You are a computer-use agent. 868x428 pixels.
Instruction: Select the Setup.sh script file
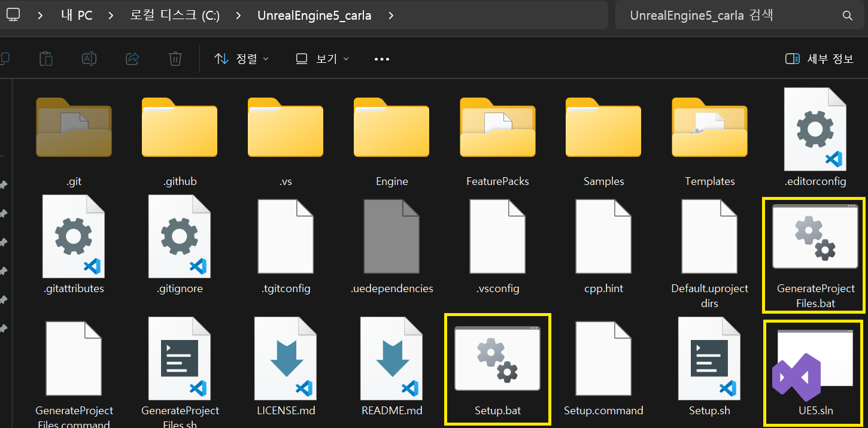pyautogui.click(x=709, y=358)
